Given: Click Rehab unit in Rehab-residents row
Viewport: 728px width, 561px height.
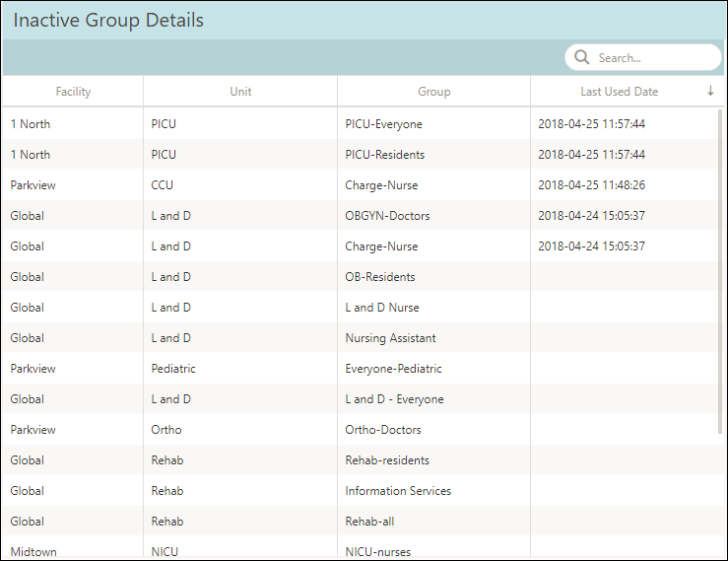Looking at the screenshot, I should (167, 460).
